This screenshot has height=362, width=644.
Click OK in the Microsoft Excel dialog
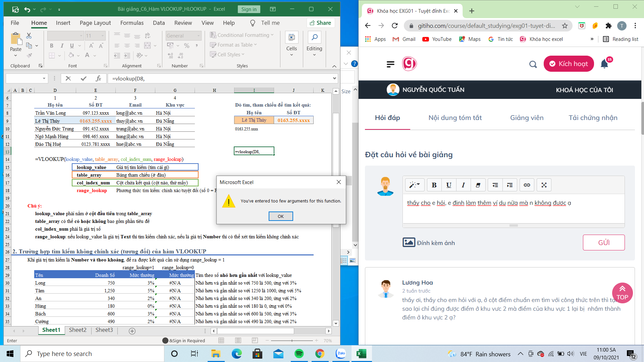click(x=281, y=216)
